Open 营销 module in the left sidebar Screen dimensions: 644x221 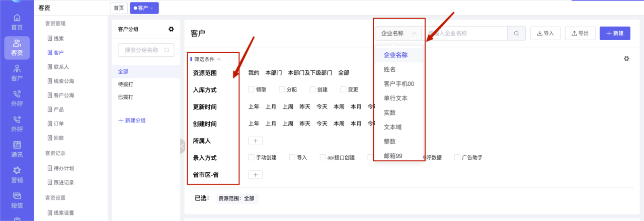coord(17,175)
